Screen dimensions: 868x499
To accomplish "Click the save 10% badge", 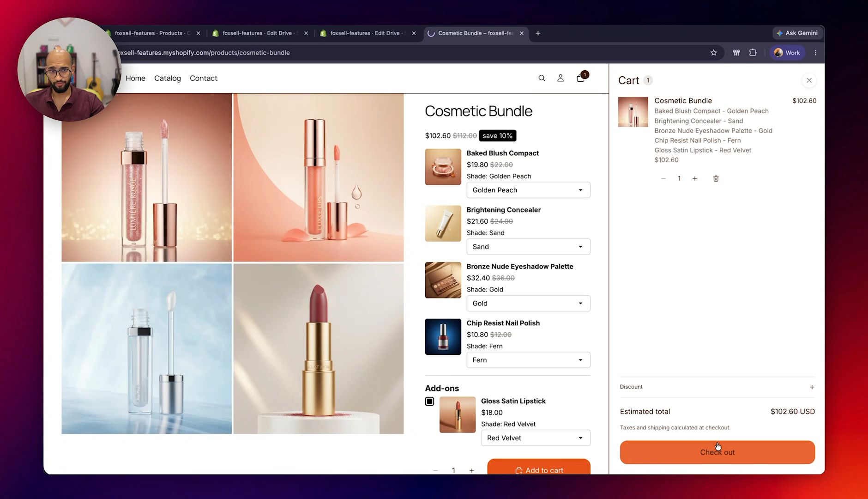I will [497, 135].
